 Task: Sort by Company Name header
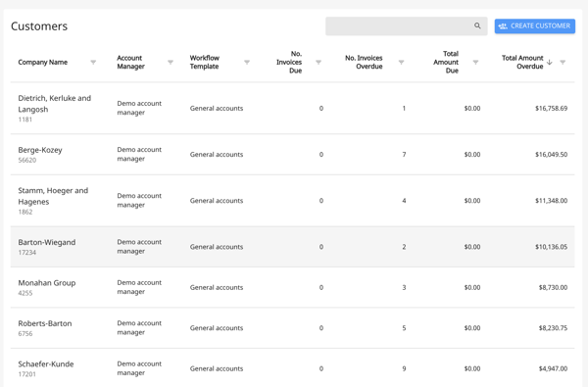[43, 63]
